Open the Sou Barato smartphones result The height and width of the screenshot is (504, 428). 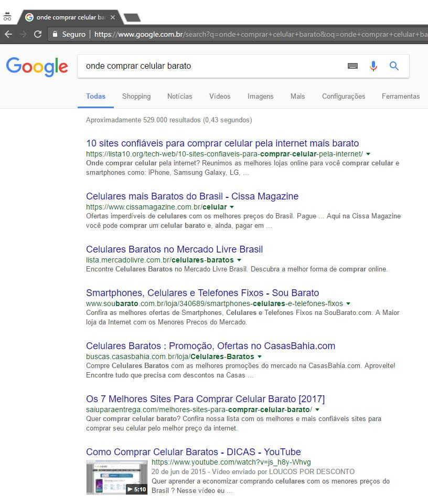202,293
